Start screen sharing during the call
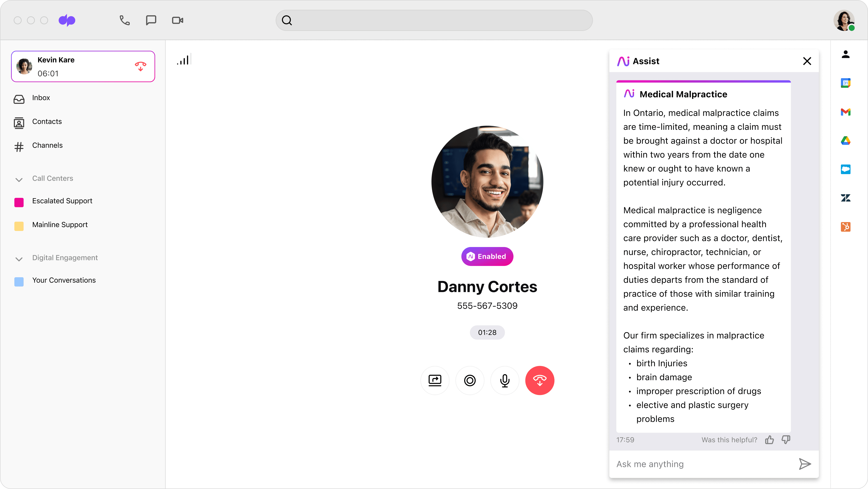The height and width of the screenshot is (489, 868). [435, 381]
